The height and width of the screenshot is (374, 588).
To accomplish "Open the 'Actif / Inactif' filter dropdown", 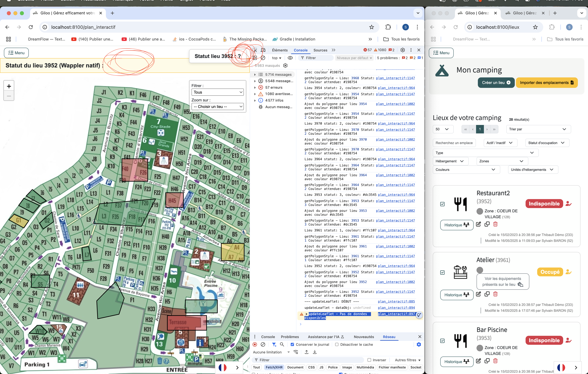I will [x=500, y=143].
